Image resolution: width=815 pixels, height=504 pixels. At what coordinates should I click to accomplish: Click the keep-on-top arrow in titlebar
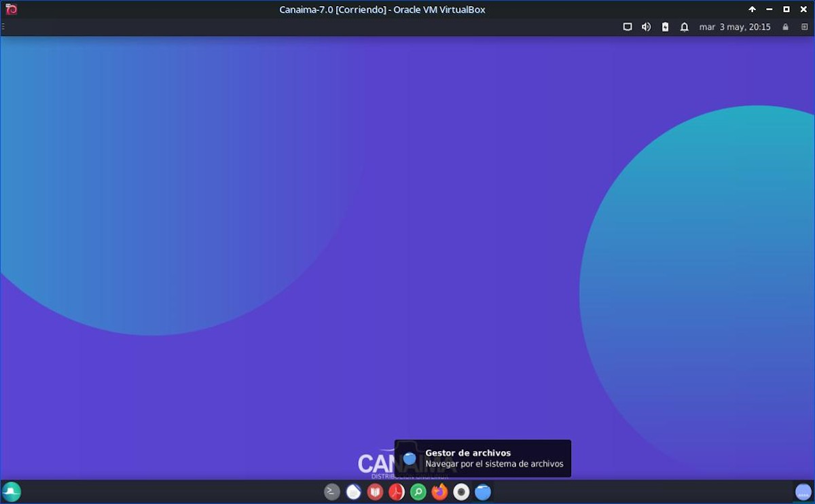(x=752, y=10)
